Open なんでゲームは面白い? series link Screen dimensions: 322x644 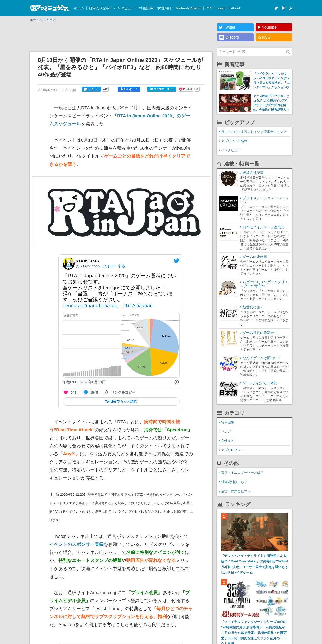click(x=261, y=358)
